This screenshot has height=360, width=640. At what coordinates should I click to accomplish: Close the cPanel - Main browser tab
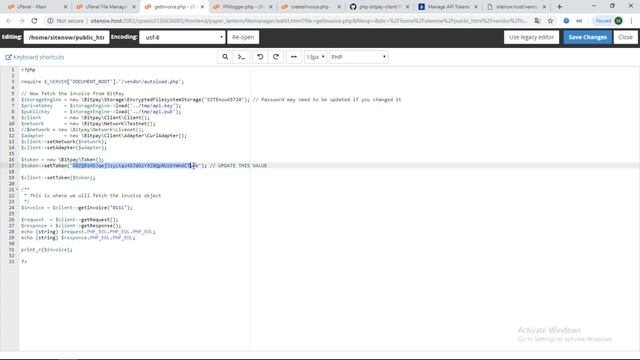tap(65, 7)
